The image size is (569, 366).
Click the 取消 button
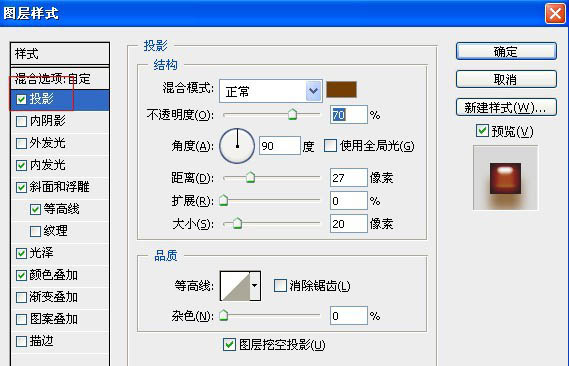tap(506, 79)
